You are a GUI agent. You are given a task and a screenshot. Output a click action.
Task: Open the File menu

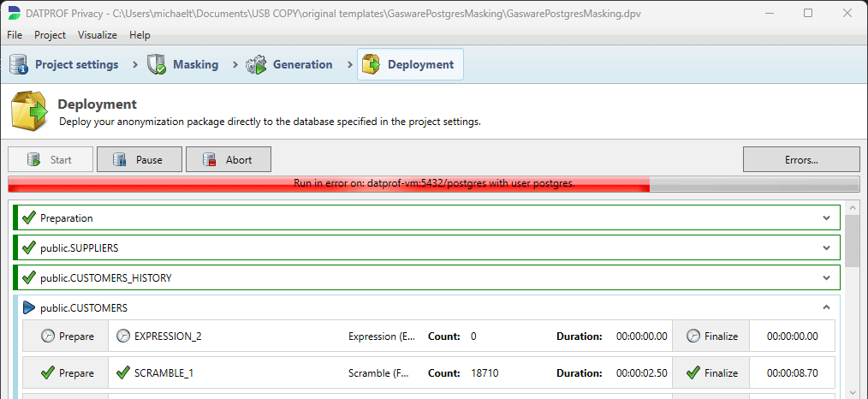coord(15,35)
